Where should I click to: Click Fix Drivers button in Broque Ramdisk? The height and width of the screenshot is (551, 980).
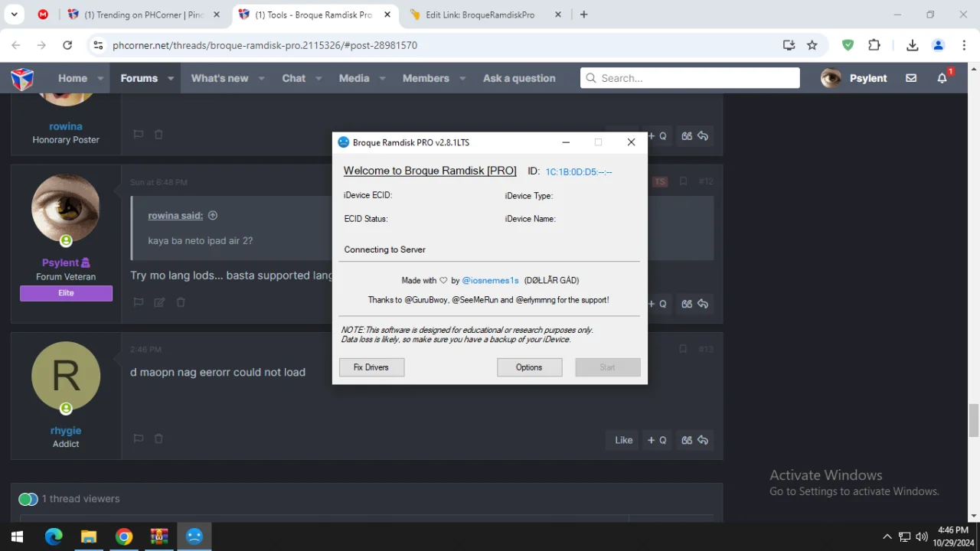pos(371,367)
